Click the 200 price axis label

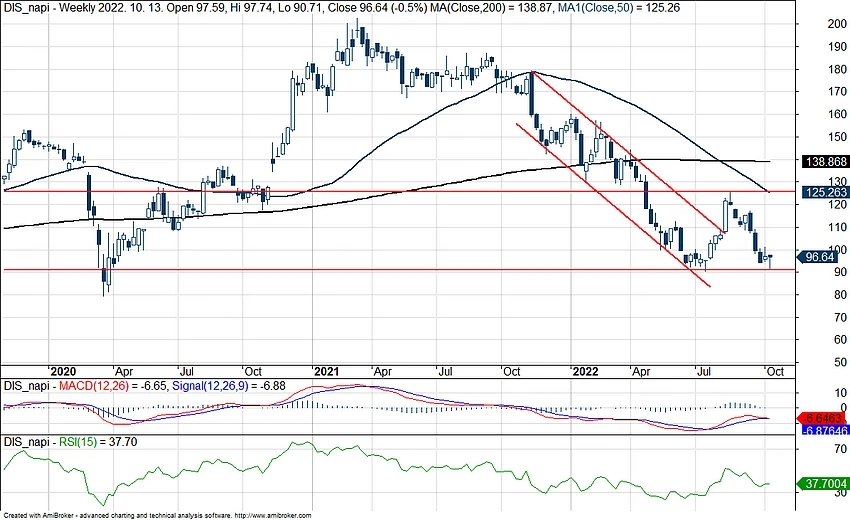tap(837, 24)
